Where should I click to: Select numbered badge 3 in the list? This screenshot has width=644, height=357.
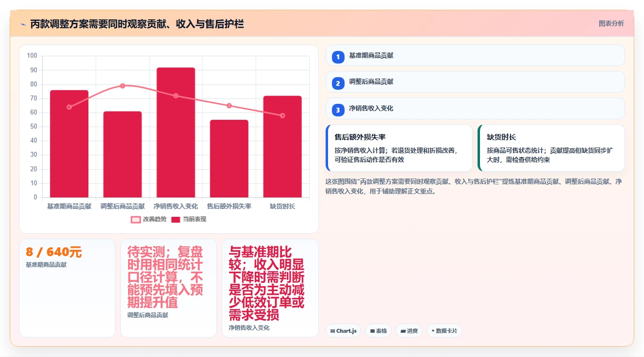click(x=338, y=110)
